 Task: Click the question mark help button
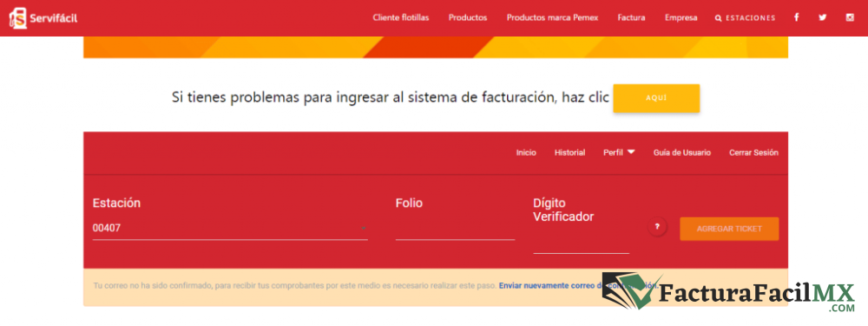point(657,226)
